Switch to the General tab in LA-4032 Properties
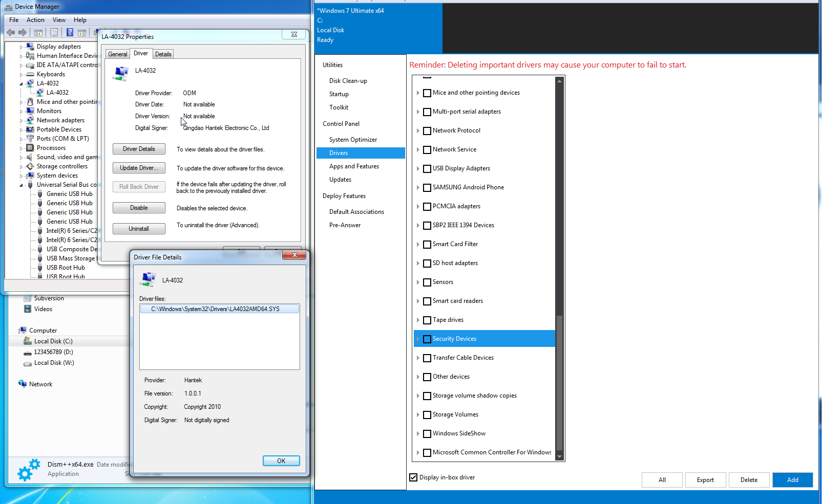The width and height of the screenshot is (822, 504). coord(118,54)
